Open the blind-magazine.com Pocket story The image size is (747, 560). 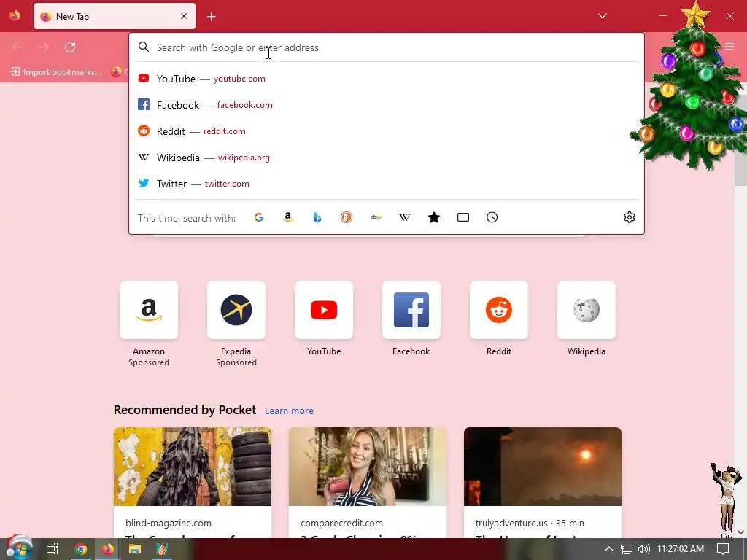click(193, 483)
